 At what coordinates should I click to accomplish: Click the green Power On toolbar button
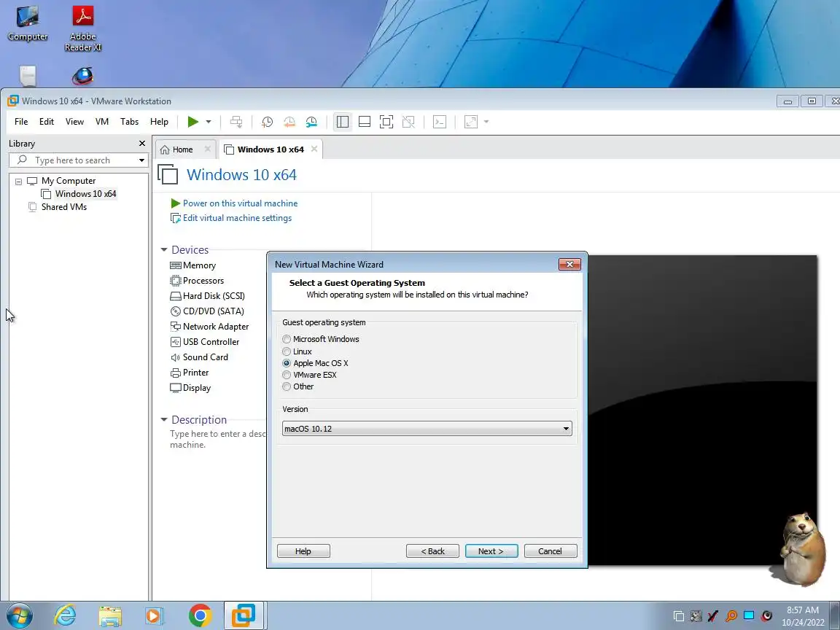pos(192,122)
